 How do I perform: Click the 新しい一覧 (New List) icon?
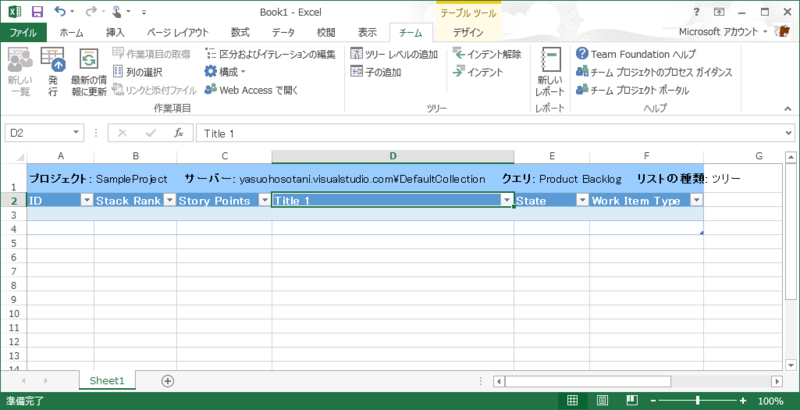[x=20, y=71]
